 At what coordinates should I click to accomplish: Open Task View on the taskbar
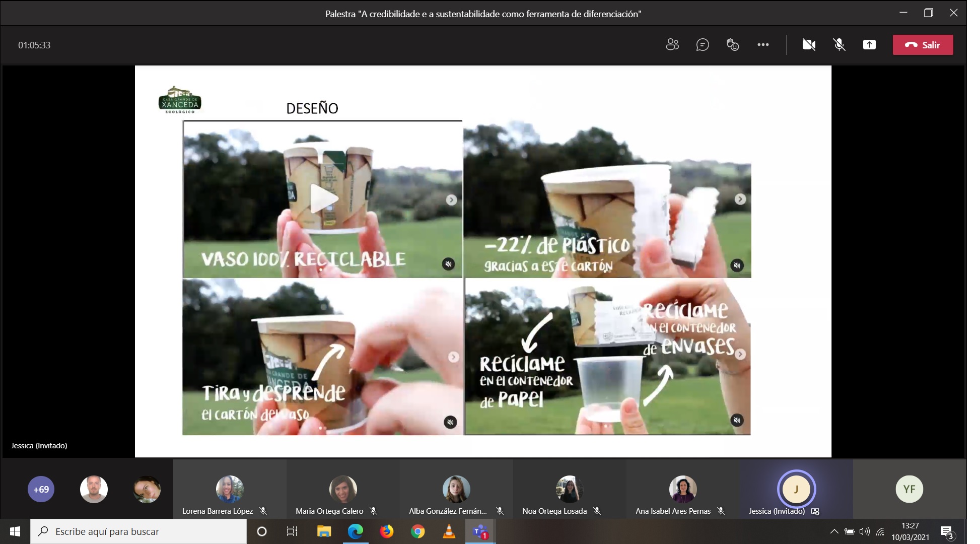click(292, 531)
